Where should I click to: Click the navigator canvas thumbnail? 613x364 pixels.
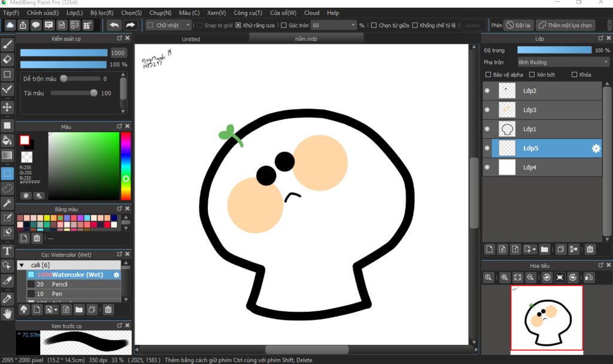[547, 318]
